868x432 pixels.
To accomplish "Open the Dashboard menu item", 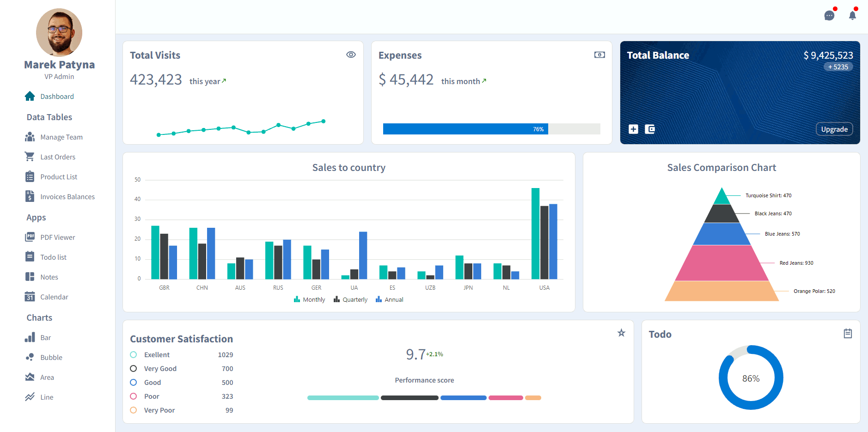I will click(x=49, y=96).
